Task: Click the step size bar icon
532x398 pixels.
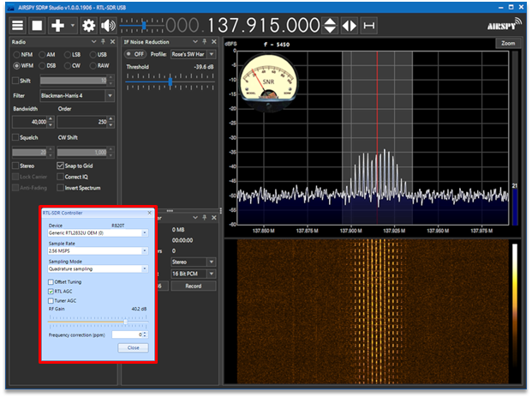Action: tap(369, 26)
